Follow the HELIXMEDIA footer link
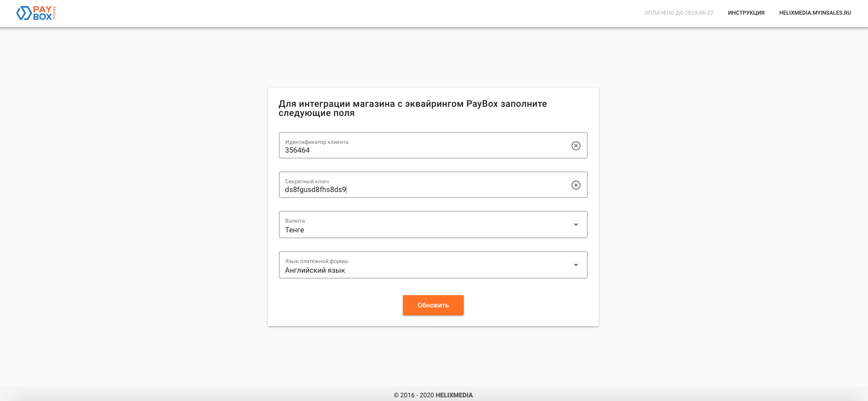868x401 pixels. point(454,395)
